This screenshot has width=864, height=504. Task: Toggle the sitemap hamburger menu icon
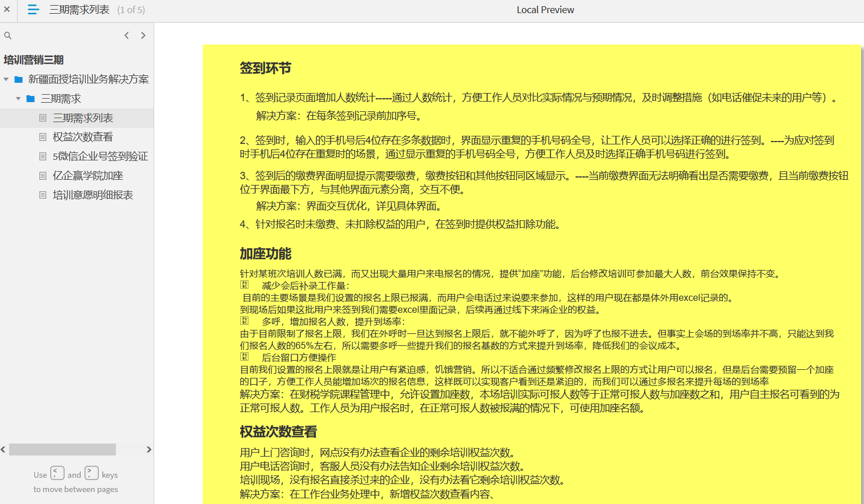click(x=33, y=10)
